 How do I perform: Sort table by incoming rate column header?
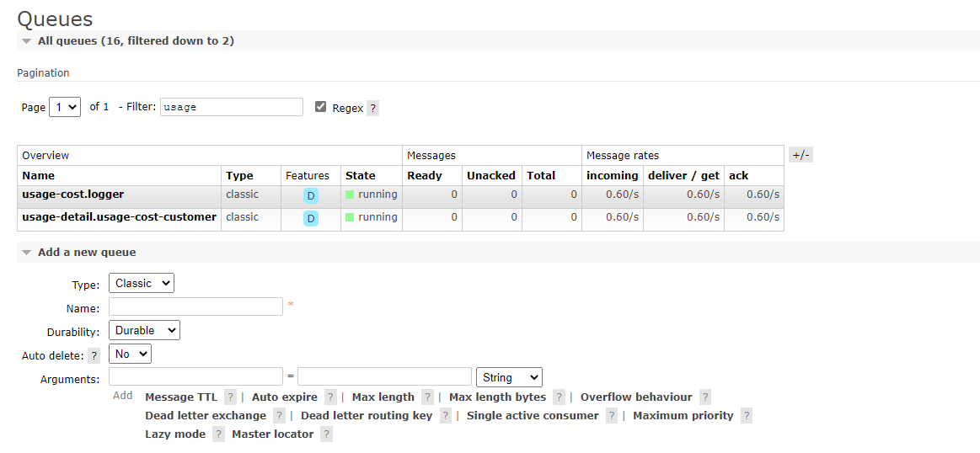(x=613, y=176)
